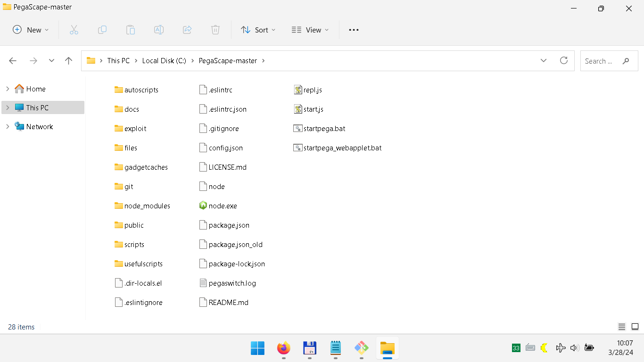The image size is (644, 362).
Task: Go forward with the right arrow
Action: 33,61
